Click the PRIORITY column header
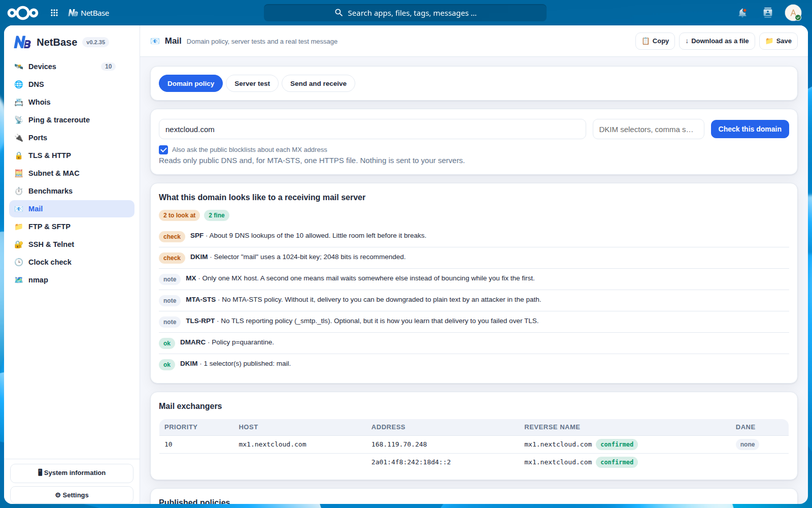Viewport: 812px width, 508px height. click(181, 427)
